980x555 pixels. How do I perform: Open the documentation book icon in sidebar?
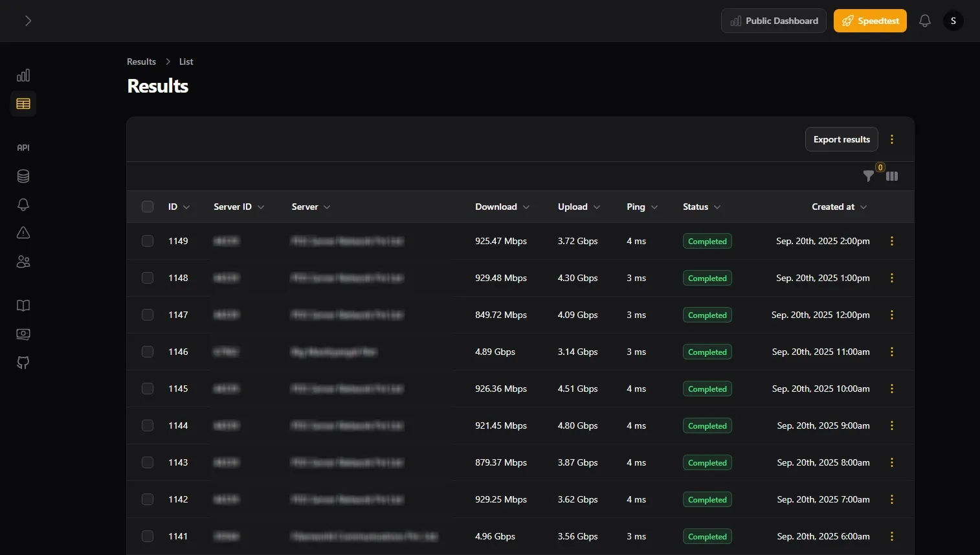tap(23, 306)
